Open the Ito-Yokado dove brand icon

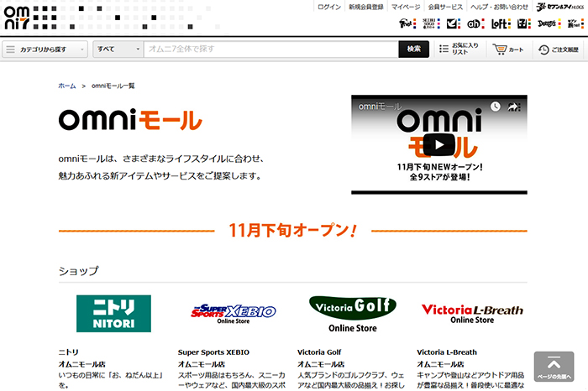[454, 23]
